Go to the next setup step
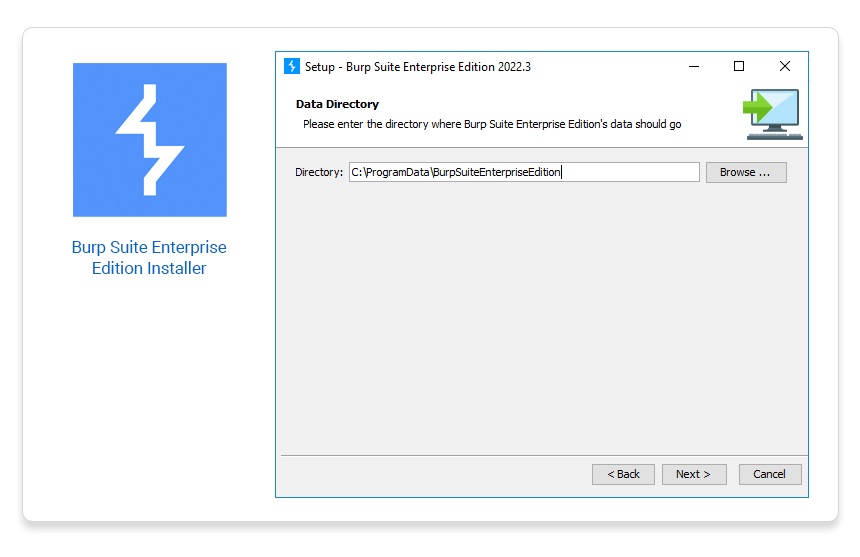860x557 pixels. click(694, 474)
